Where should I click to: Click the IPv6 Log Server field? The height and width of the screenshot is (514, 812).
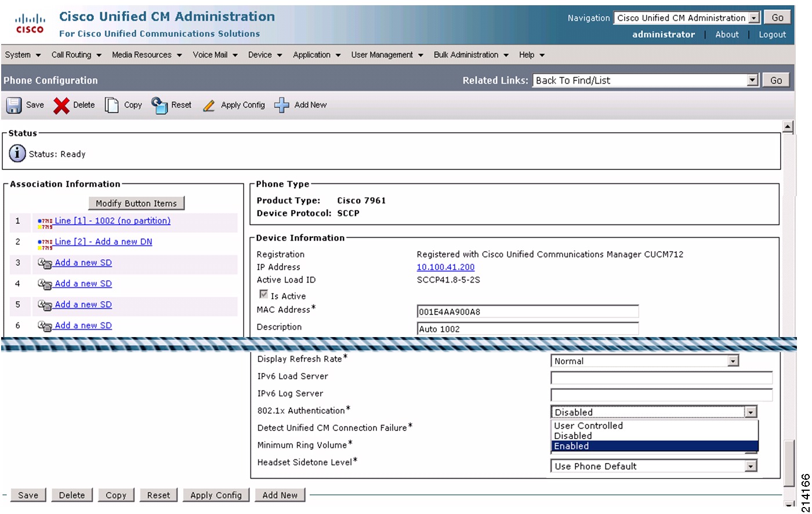coord(662,396)
